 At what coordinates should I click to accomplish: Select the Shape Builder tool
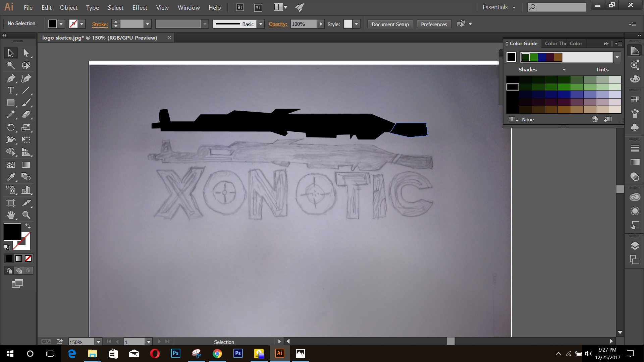[11, 152]
